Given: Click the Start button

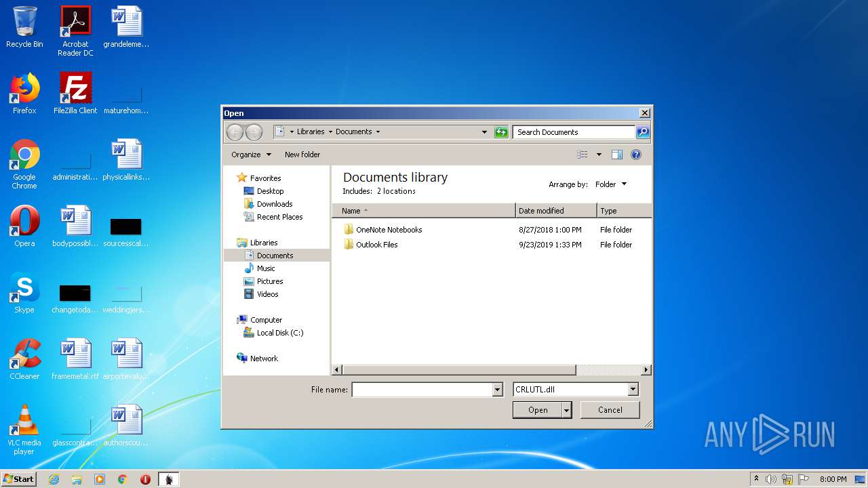Looking at the screenshot, I should (19, 479).
